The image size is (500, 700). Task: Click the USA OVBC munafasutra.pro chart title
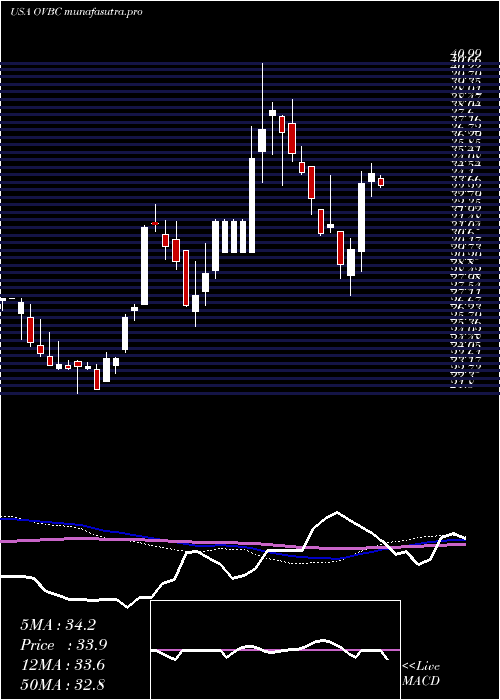76,12
